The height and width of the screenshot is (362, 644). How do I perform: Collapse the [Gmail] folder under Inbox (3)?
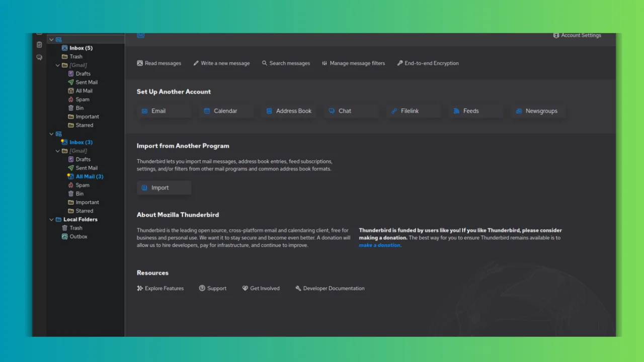(58, 151)
